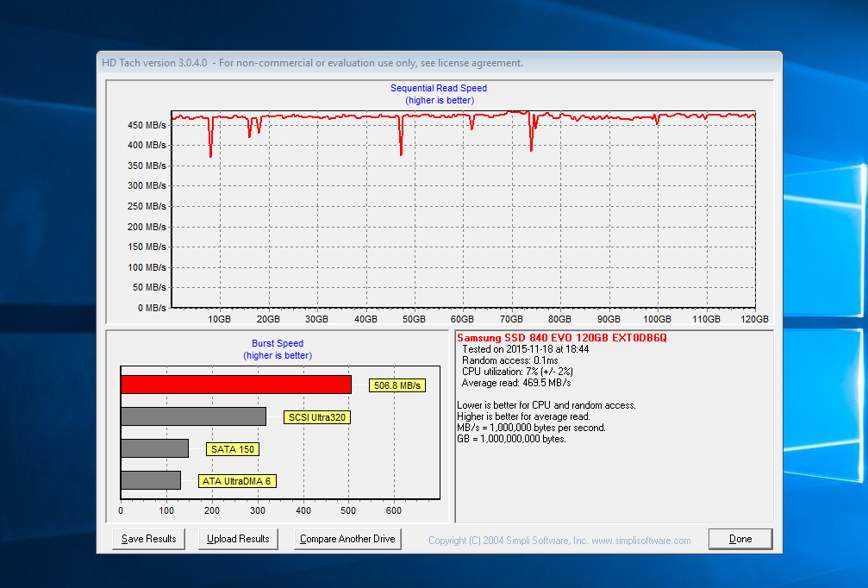Click the "50 MB/s" axis label
Screen dimensions: 868x588
149,287
